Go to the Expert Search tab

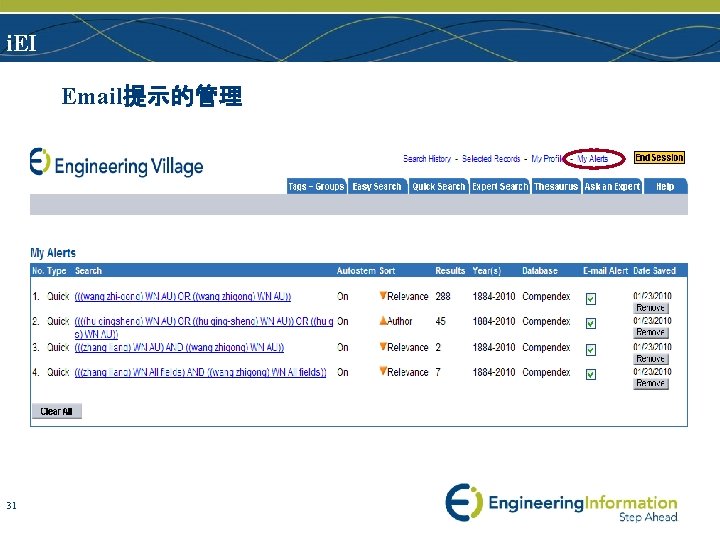pyautogui.click(x=500, y=186)
